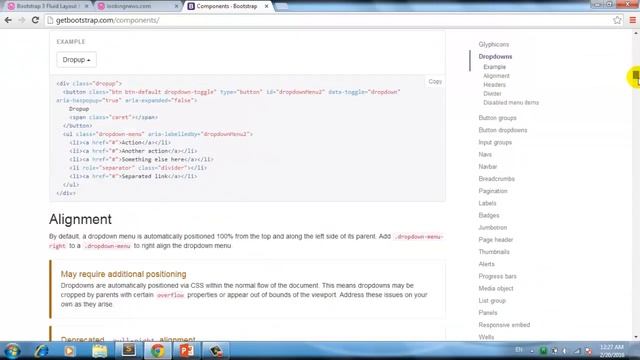Switch to the second browser tab
This screenshot has height=360, width=640.
[x=139, y=6]
